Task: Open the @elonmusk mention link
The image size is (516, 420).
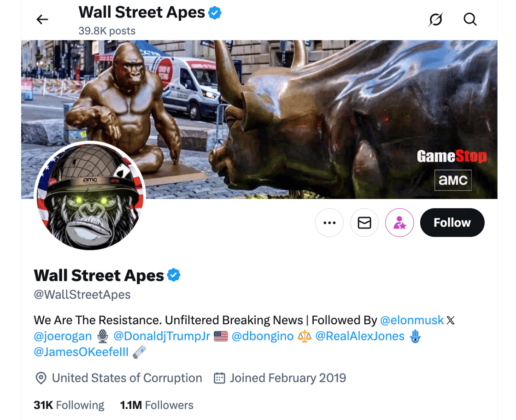Action: tap(412, 320)
